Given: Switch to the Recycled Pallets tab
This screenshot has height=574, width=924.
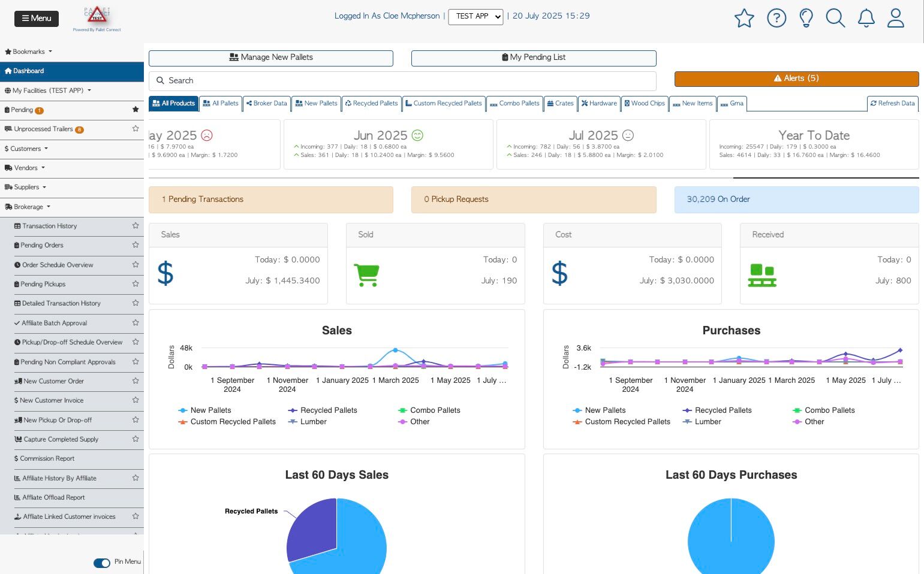Looking at the screenshot, I should pyautogui.click(x=371, y=104).
